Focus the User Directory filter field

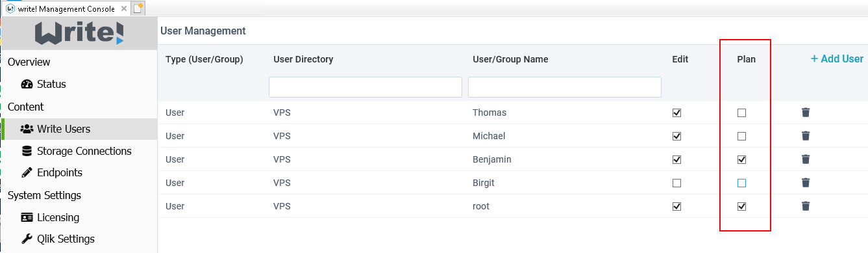click(366, 87)
